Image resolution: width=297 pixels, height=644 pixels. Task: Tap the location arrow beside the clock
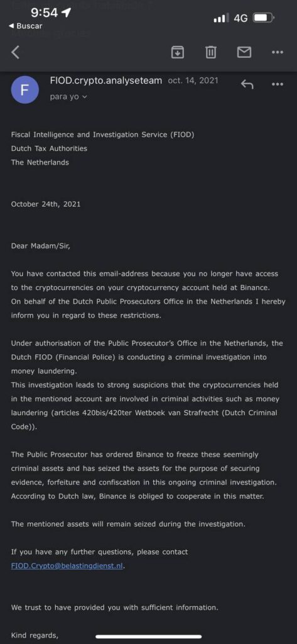tap(66, 13)
